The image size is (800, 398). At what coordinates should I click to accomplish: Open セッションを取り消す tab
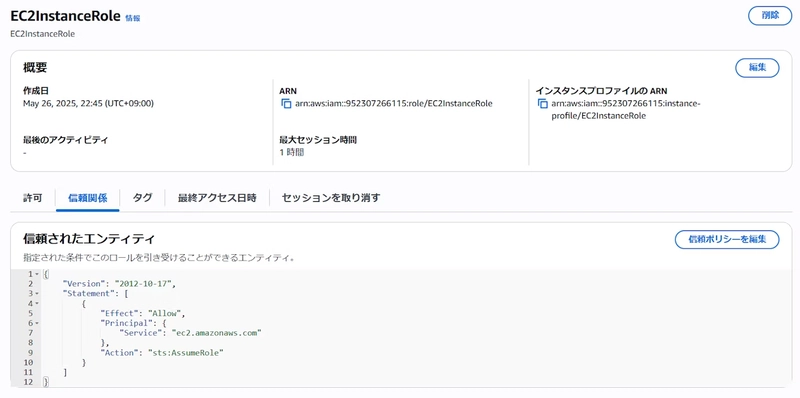pos(331,198)
